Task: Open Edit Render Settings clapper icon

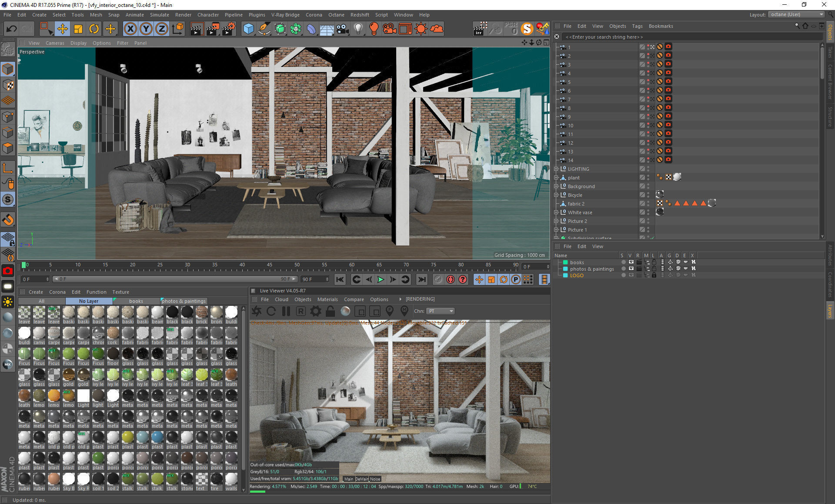Action: pos(229,29)
